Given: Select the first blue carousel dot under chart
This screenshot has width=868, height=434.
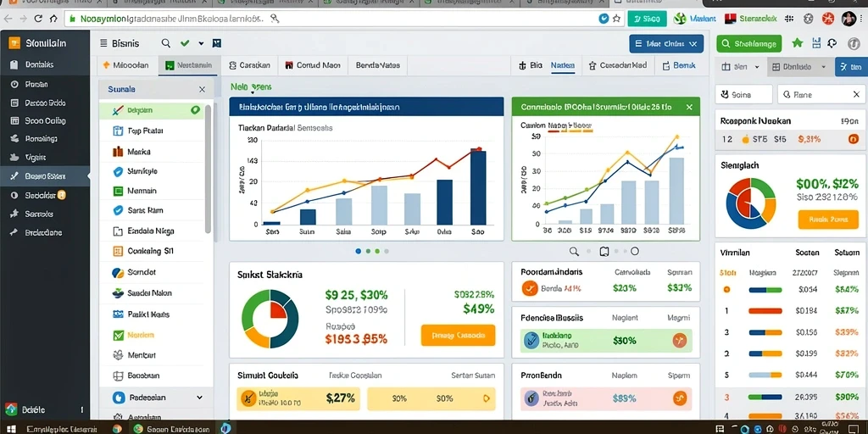Looking at the screenshot, I should click(x=359, y=251).
